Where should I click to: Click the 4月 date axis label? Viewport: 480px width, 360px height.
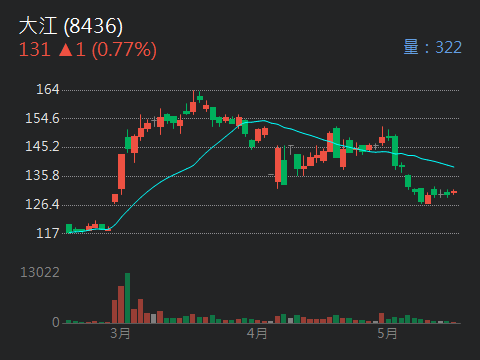pos(257,333)
